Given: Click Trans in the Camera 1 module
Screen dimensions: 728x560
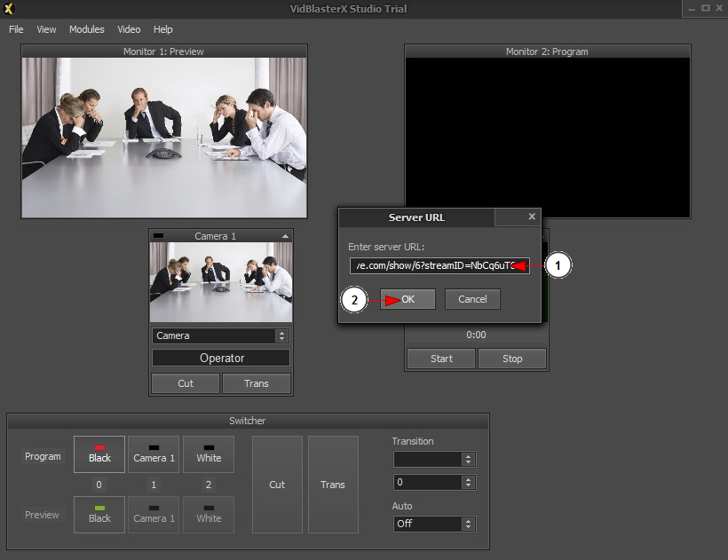Looking at the screenshot, I should (257, 383).
